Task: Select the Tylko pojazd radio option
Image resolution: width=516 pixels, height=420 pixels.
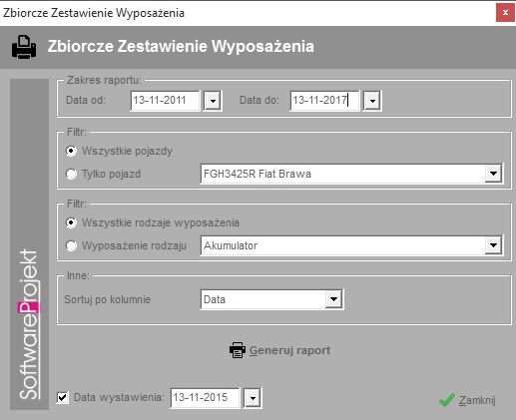Action: click(71, 174)
